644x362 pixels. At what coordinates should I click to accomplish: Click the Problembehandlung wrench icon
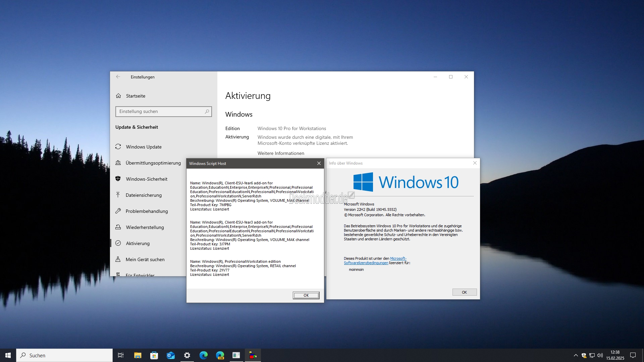point(118,211)
